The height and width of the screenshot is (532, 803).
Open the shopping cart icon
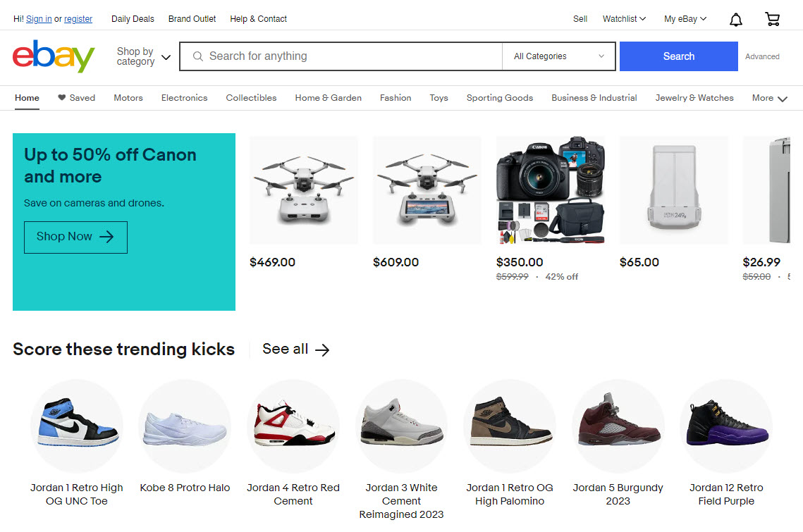tap(772, 19)
